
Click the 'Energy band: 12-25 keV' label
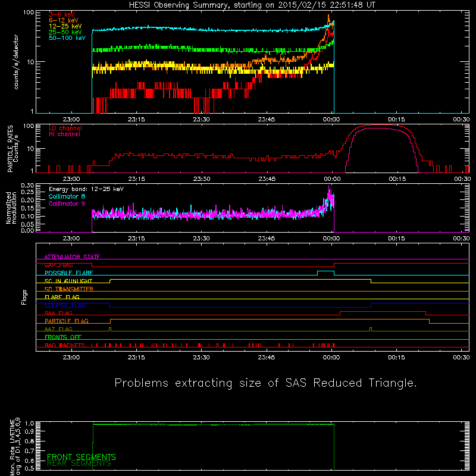[x=86, y=189]
